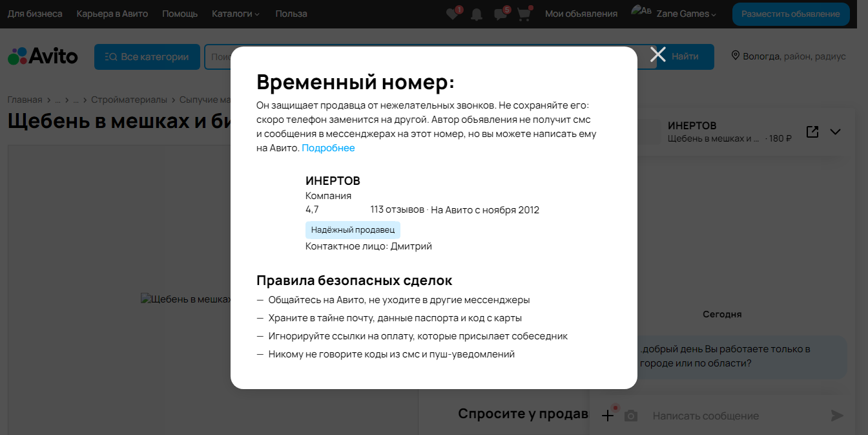This screenshot has width=868, height=435.
Task: Click Стройматериалы breadcrumb
Action: tap(129, 100)
